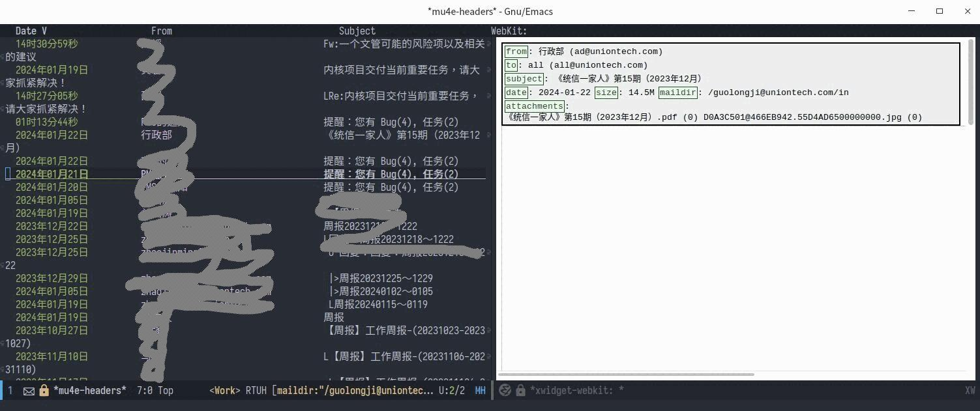Click the MH indicator in the mode line
Image resolution: width=980 pixels, height=411 pixels.
(480, 391)
